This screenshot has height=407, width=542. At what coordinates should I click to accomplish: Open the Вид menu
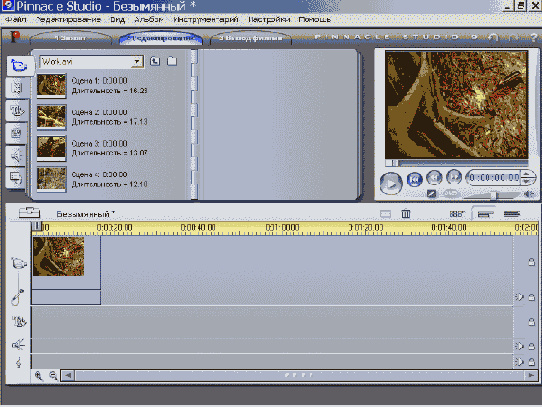[118, 20]
